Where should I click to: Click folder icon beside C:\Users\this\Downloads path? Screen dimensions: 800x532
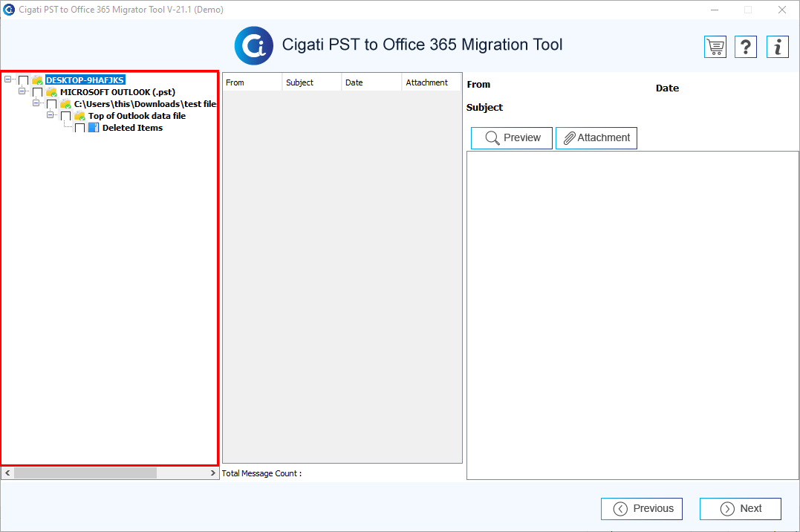pyautogui.click(x=65, y=104)
